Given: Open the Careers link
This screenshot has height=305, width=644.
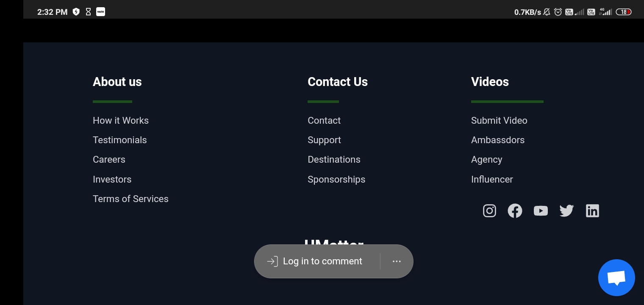Looking at the screenshot, I should pyautogui.click(x=109, y=159).
